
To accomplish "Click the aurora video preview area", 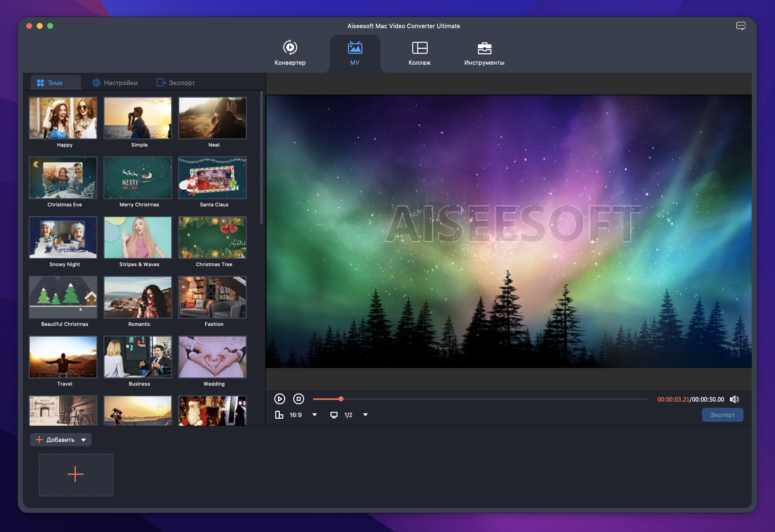I will pyautogui.click(x=509, y=231).
